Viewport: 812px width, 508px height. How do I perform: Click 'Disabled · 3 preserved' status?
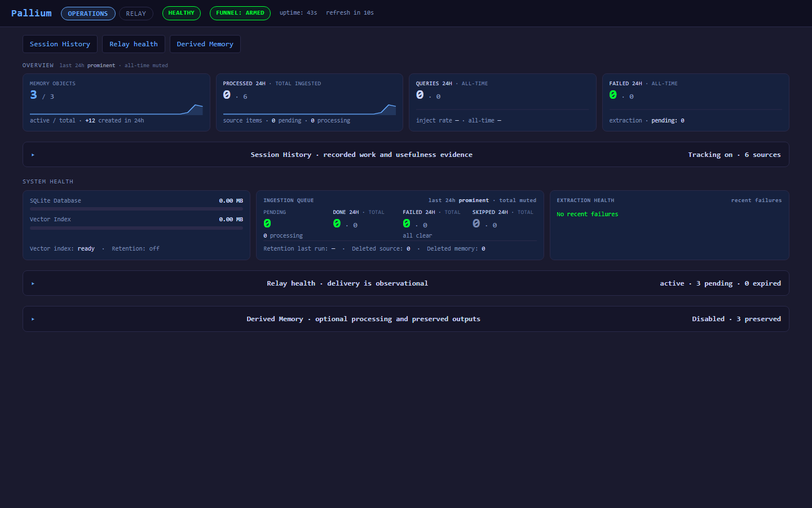[736, 319]
